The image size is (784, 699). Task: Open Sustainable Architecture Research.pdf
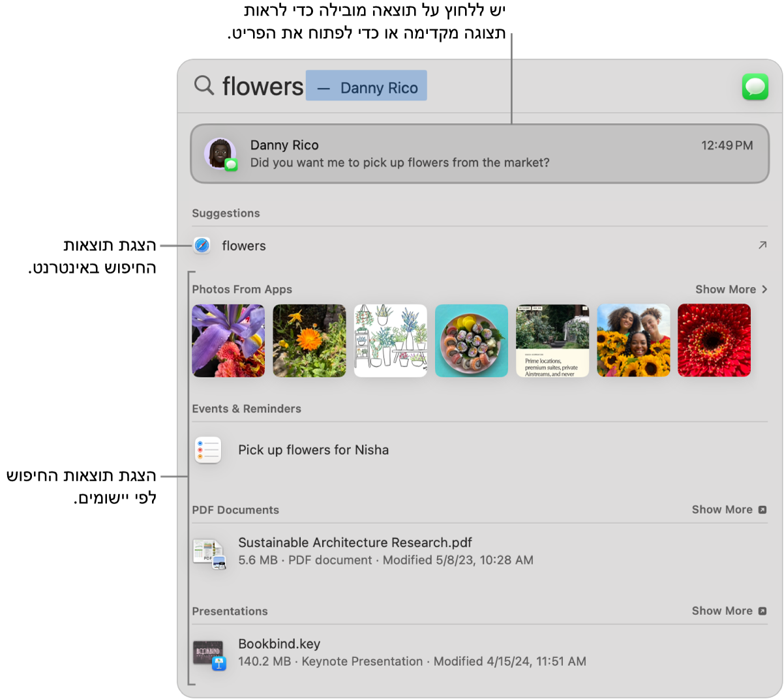point(355,543)
